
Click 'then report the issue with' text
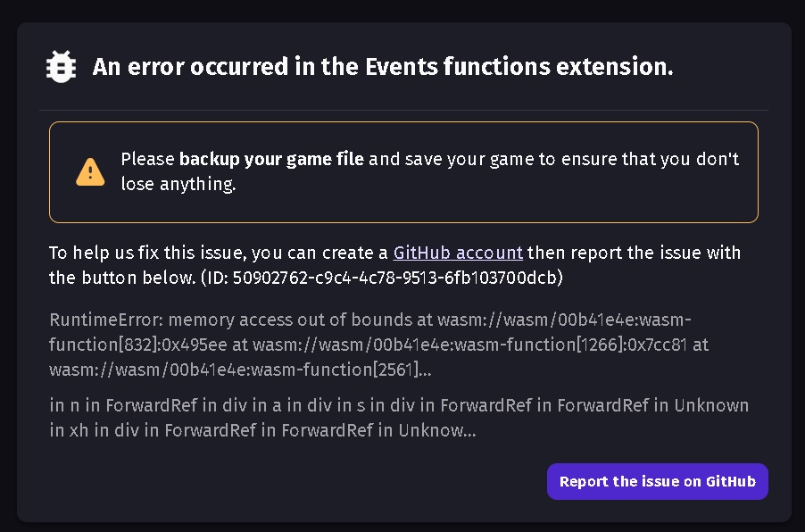coord(634,253)
